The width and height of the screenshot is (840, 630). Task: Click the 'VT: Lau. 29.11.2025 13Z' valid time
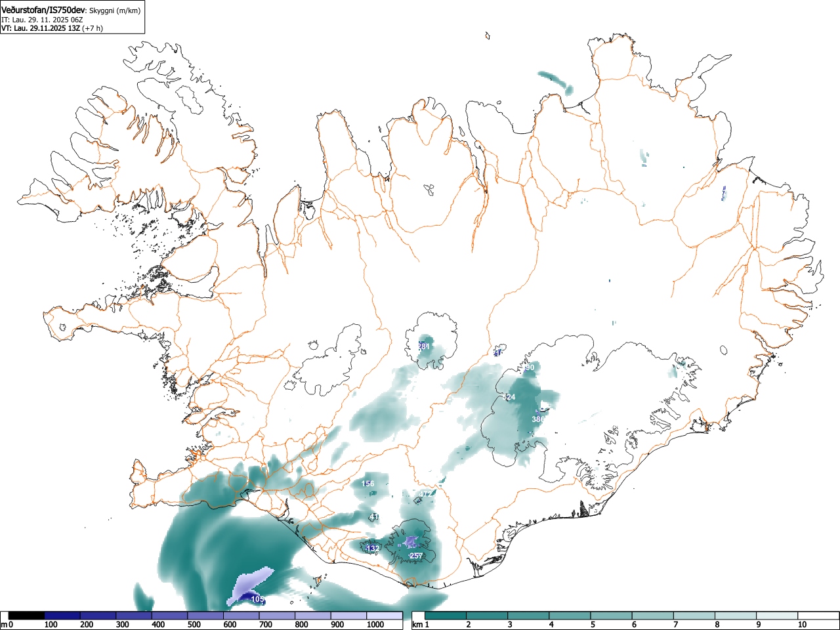[x=41, y=28]
